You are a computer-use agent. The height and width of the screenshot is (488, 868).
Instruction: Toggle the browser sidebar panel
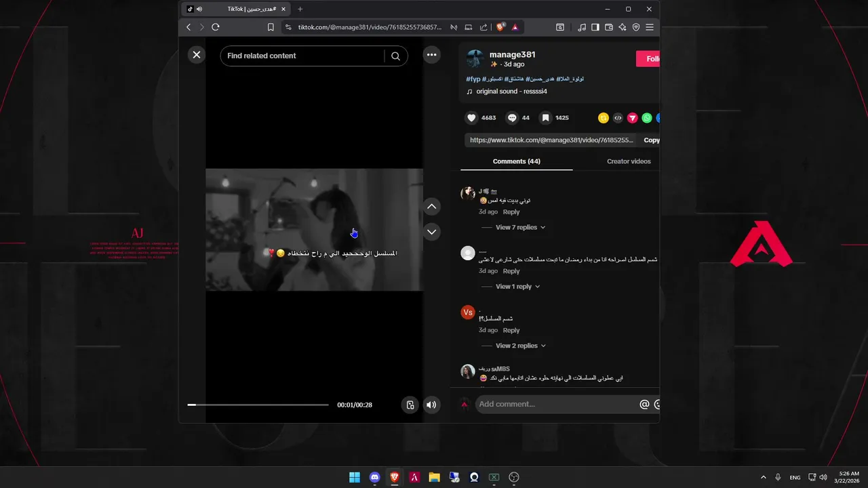point(595,27)
